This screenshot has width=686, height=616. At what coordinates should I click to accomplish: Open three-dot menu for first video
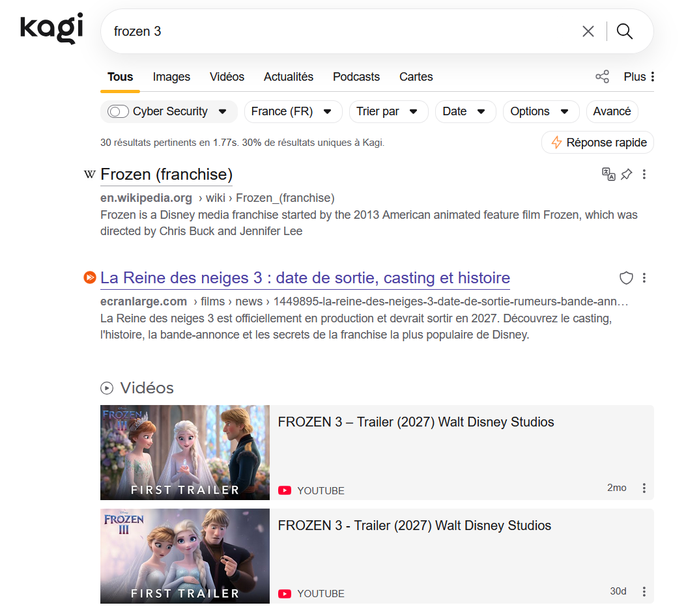(644, 488)
